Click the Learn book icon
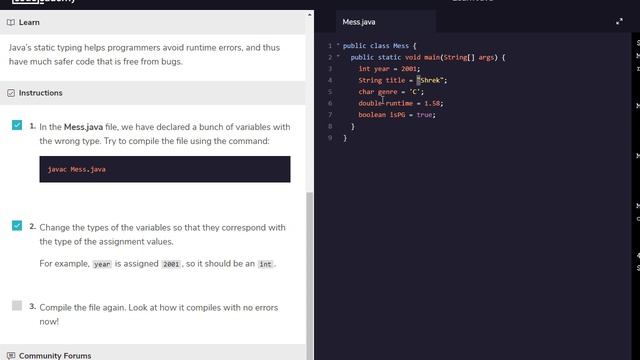 pyautogui.click(x=11, y=22)
